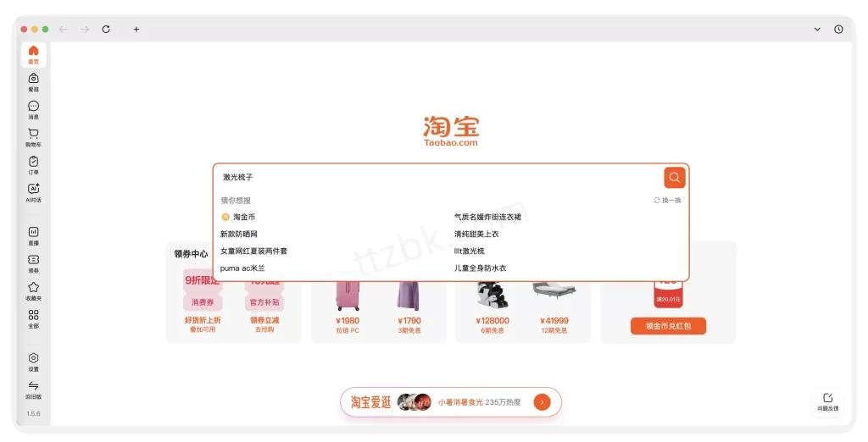Click the ¥128000 price

click(492, 321)
